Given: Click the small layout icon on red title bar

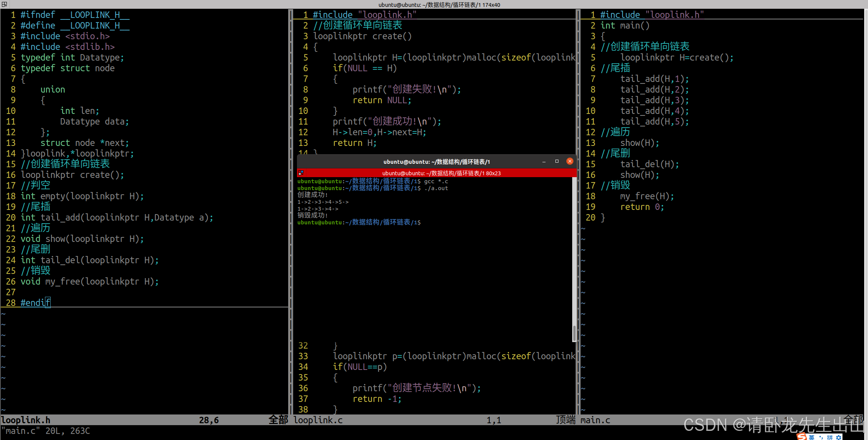Looking at the screenshot, I should pos(300,172).
